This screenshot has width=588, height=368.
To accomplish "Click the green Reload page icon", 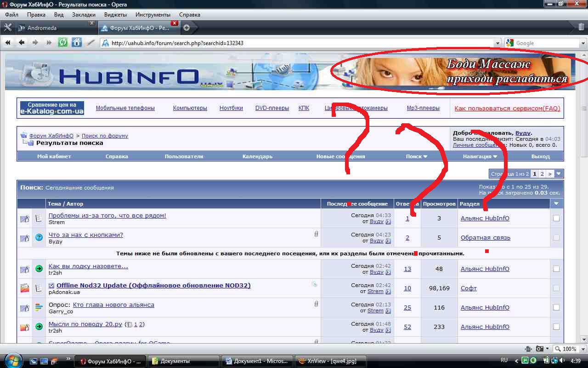I will 62,43.
